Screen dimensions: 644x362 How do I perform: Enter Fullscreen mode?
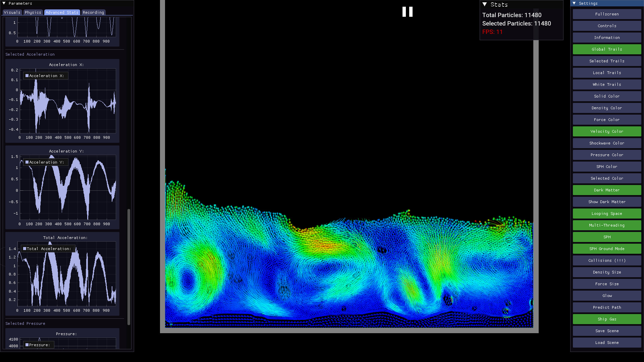tap(606, 14)
